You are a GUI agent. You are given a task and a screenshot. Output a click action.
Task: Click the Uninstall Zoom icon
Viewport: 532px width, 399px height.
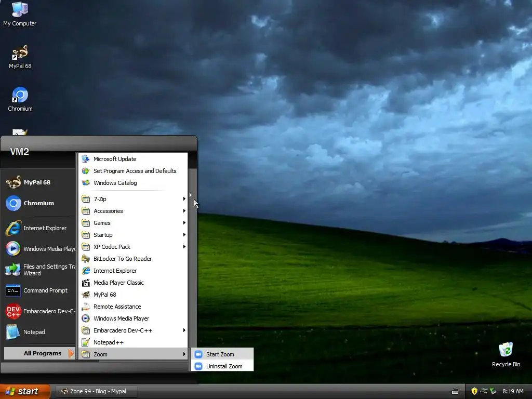[x=198, y=366]
